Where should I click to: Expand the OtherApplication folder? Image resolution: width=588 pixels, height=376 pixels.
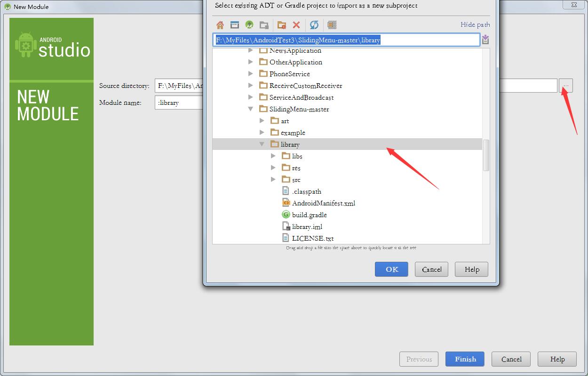pos(251,62)
